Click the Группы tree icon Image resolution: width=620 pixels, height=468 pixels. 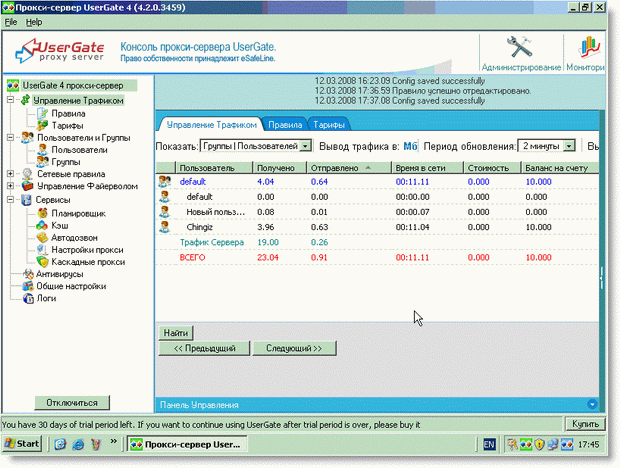click(x=42, y=162)
